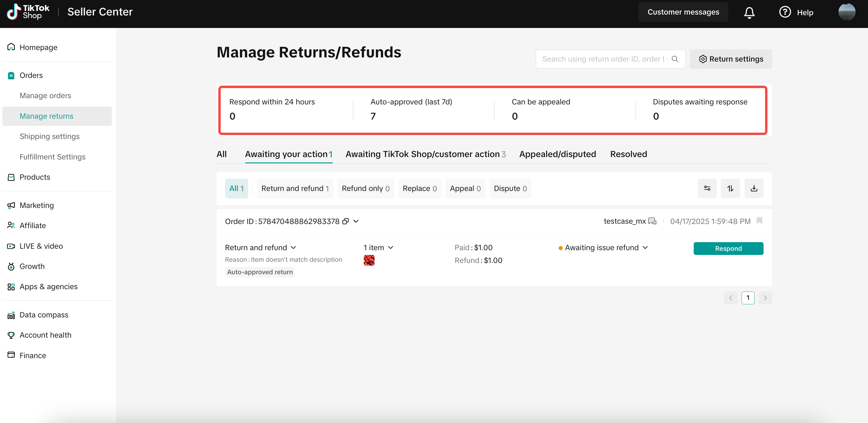Open Return settings

[x=731, y=59]
